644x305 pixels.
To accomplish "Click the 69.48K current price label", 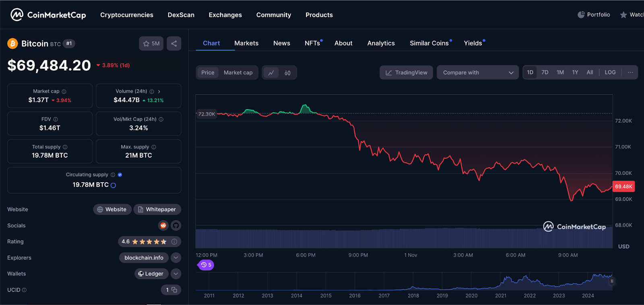I will pyautogui.click(x=623, y=186).
